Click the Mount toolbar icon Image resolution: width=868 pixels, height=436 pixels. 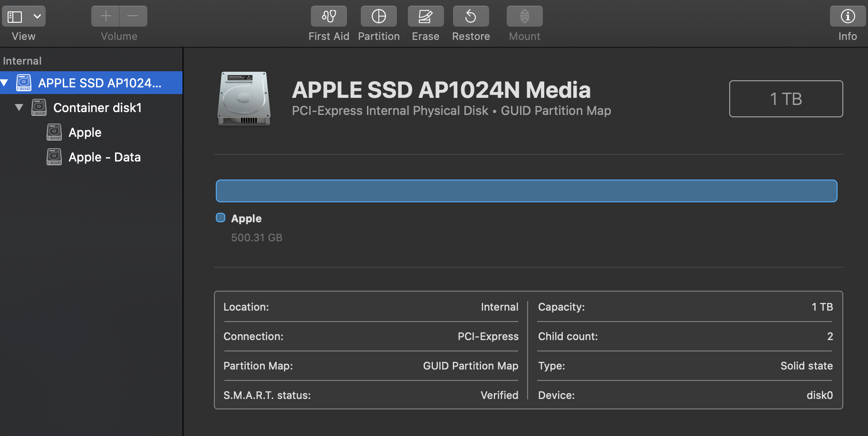tap(525, 17)
